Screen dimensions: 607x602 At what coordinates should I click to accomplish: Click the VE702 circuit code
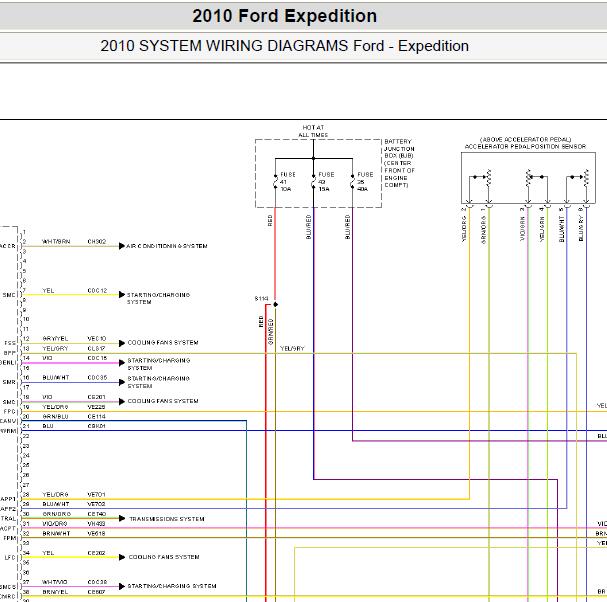(x=96, y=504)
